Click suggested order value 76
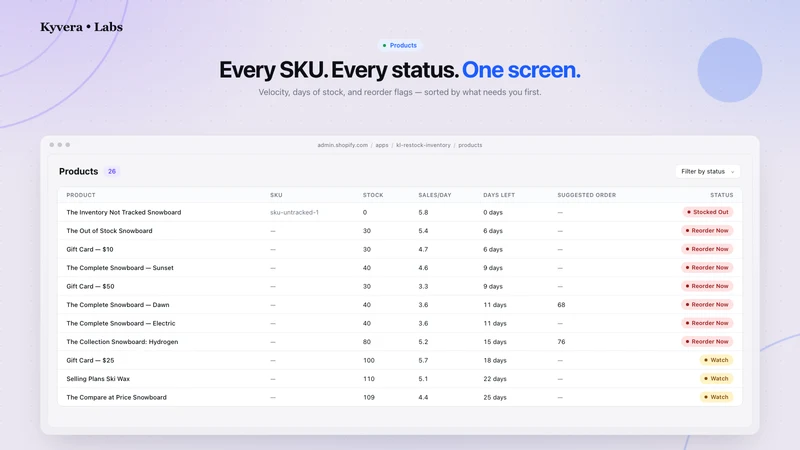Screen dimensions: 800x450 coord(561,342)
